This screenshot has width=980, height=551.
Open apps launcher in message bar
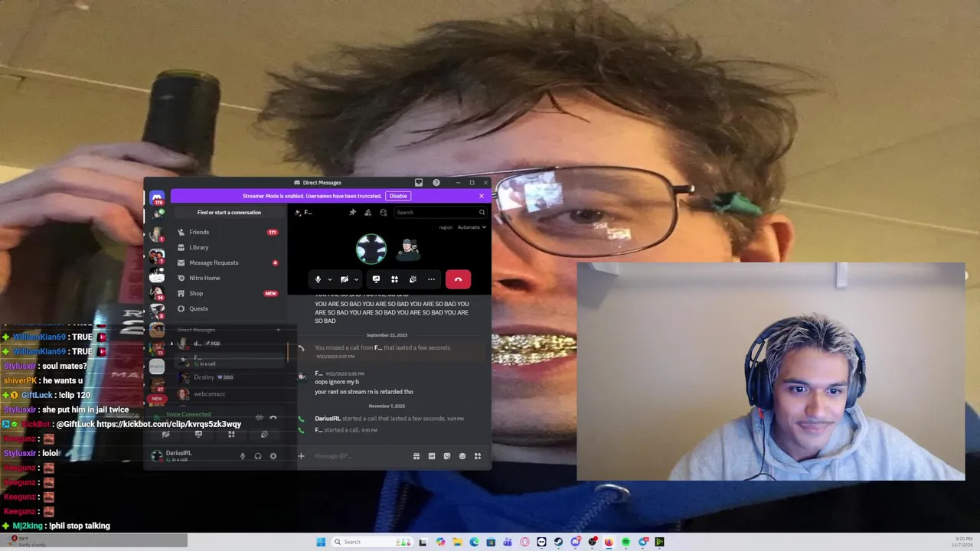coord(478,456)
